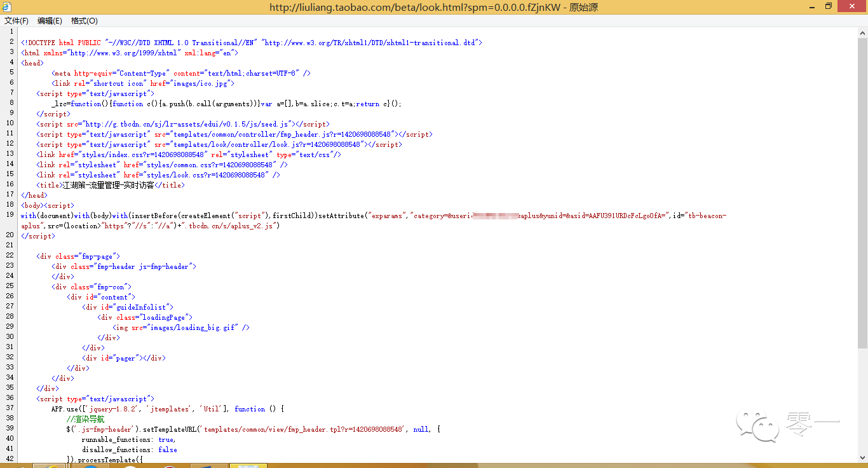This screenshot has height=468, width=868.
Task: Select the <body><script> line
Action: (x=48, y=205)
